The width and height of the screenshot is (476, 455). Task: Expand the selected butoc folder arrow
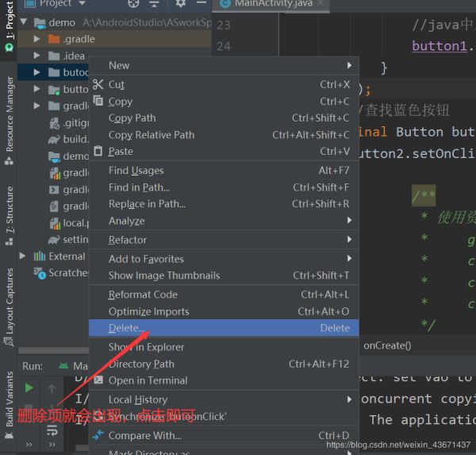coord(36,72)
